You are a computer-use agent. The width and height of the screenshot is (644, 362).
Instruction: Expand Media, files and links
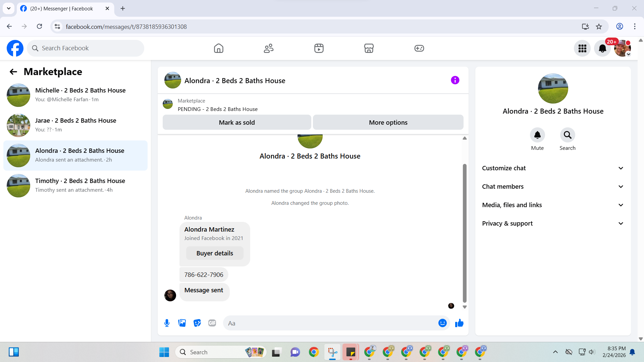click(x=553, y=205)
